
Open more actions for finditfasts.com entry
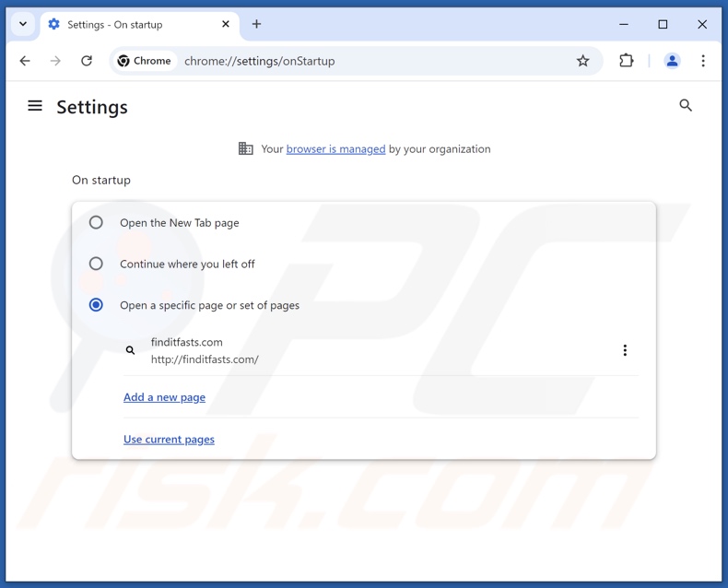625,350
